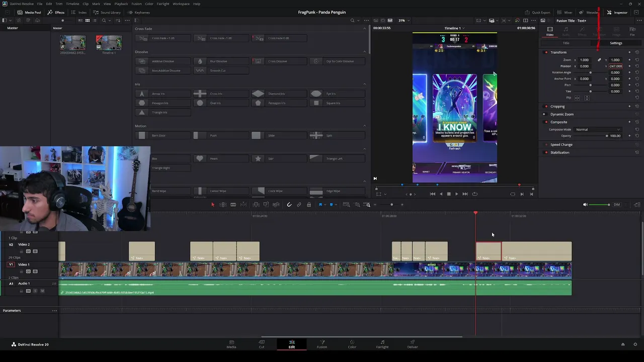Click the Effects panel button
This screenshot has height=362, width=644.
56,13
